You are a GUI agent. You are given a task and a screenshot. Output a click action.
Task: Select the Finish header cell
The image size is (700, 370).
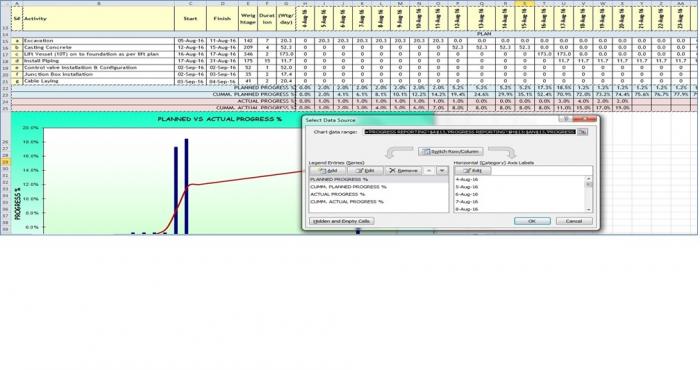click(x=222, y=19)
